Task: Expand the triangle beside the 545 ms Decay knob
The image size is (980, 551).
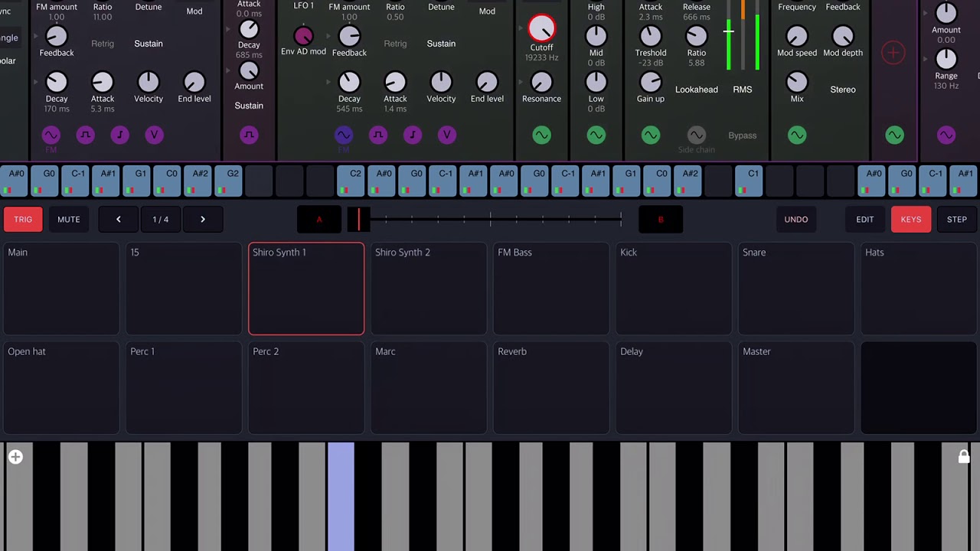Action: (329, 82)
